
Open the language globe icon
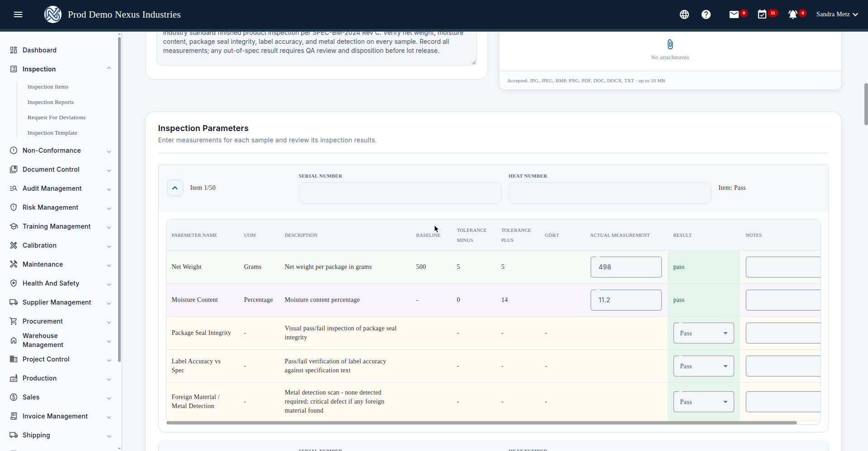[x=684, y=14]
